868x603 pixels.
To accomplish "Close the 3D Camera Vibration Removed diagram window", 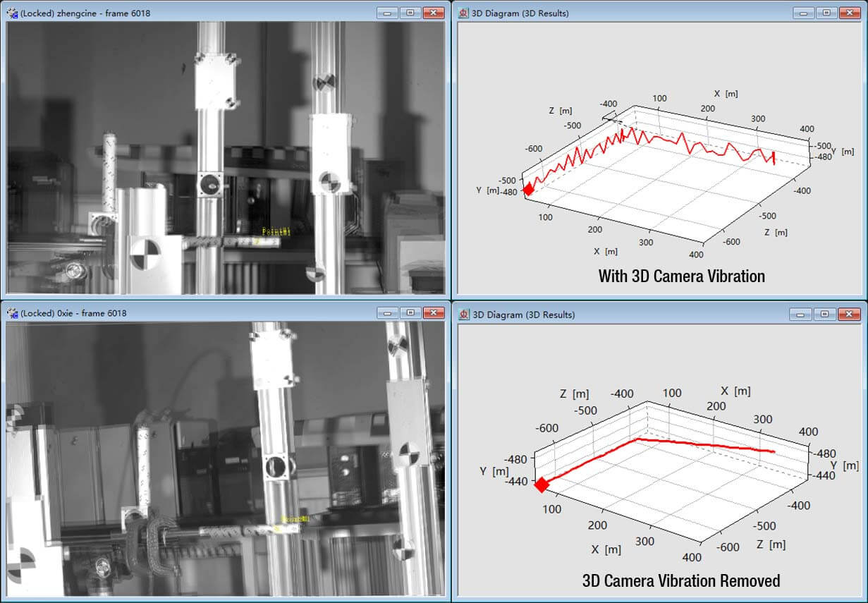I will (x=849, y=314).
